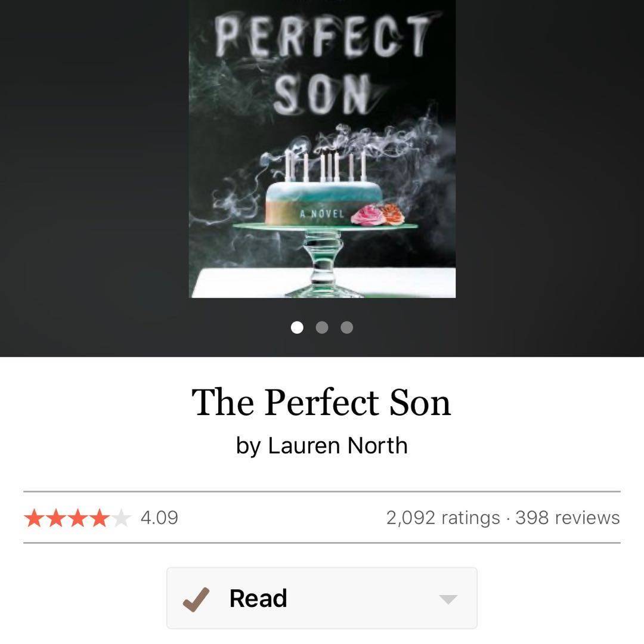Tap the birthday cake on the cover
This screenshot has width=644, height=644.
coord(322,200)
